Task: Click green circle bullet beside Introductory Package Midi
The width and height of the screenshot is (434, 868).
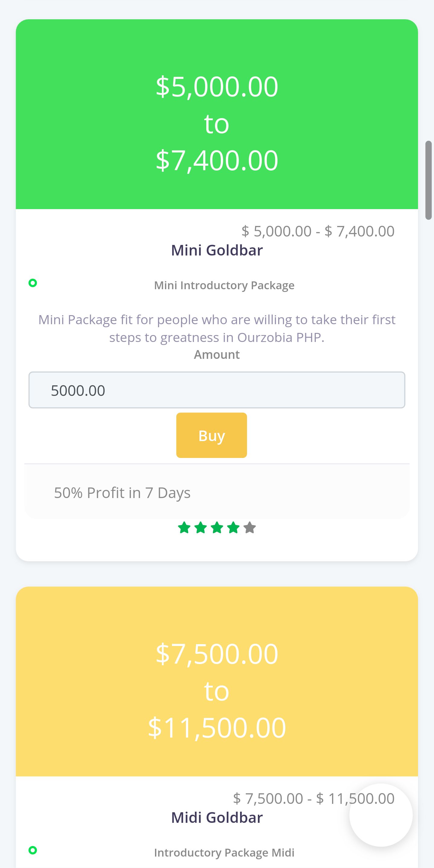Action: (x=33, y=850)
